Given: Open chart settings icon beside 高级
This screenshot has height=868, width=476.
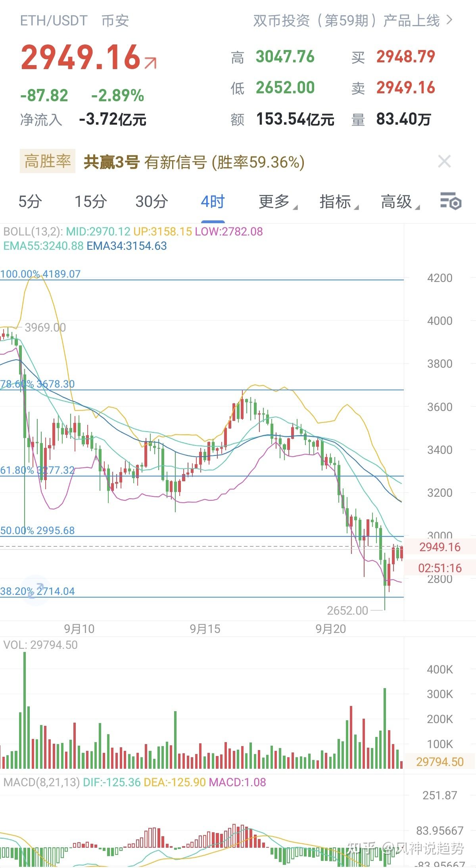Looking at the screenshot, I should click(451, 201).
